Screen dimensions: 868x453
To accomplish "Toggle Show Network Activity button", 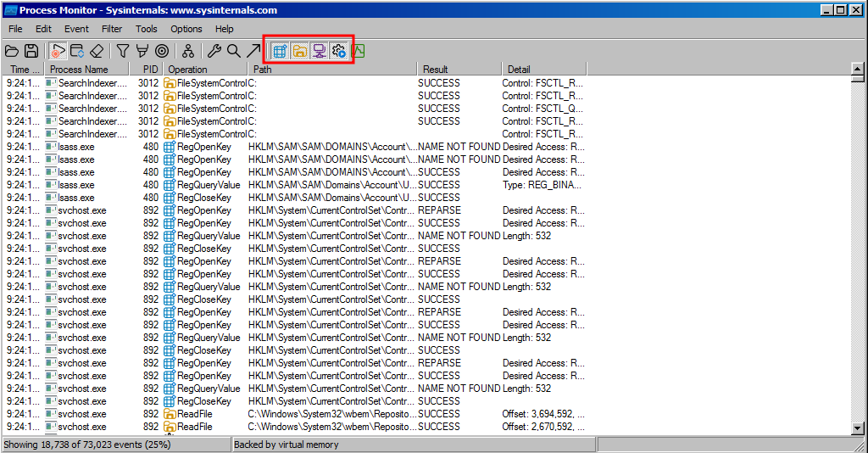I will (319, 51).
